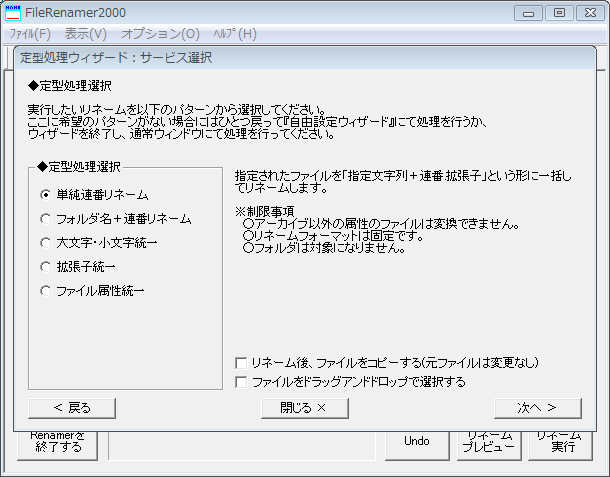Click the ◆定型処理選択 heading at top

click(x=70, y=86)
